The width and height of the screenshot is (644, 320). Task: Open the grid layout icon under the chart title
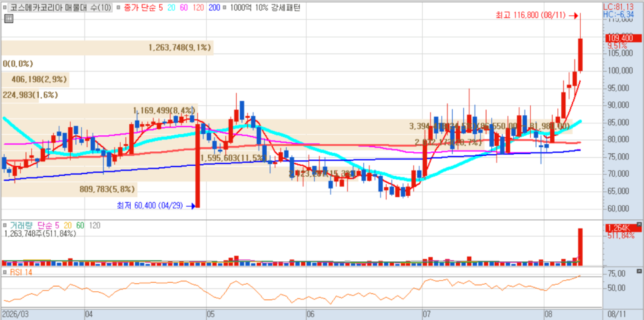pyautogui.click(x=9, y=18)
